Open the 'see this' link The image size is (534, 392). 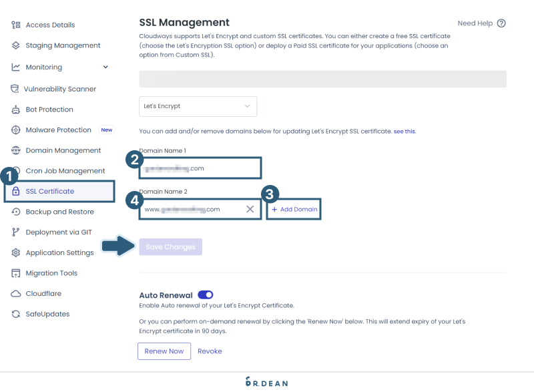(x=405, y=131)
